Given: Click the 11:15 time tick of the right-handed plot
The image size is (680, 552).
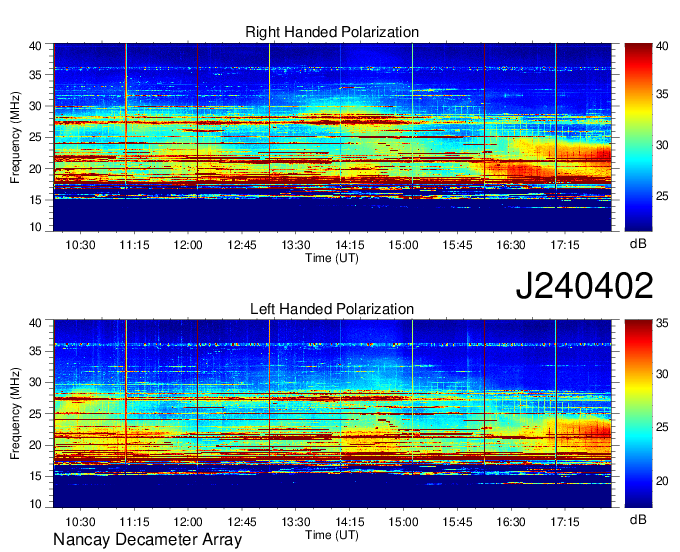Looking at the screenshot, I should coord(134,245).
